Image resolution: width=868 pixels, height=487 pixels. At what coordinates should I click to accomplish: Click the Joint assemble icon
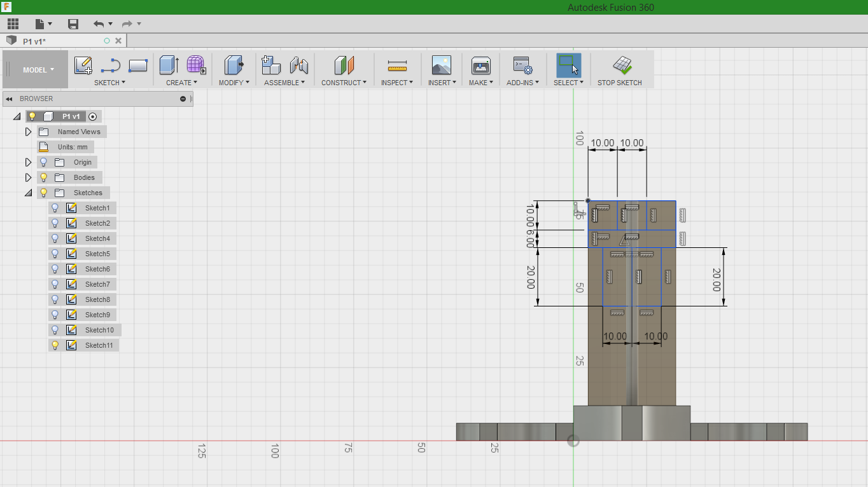[x=298, y=65]
